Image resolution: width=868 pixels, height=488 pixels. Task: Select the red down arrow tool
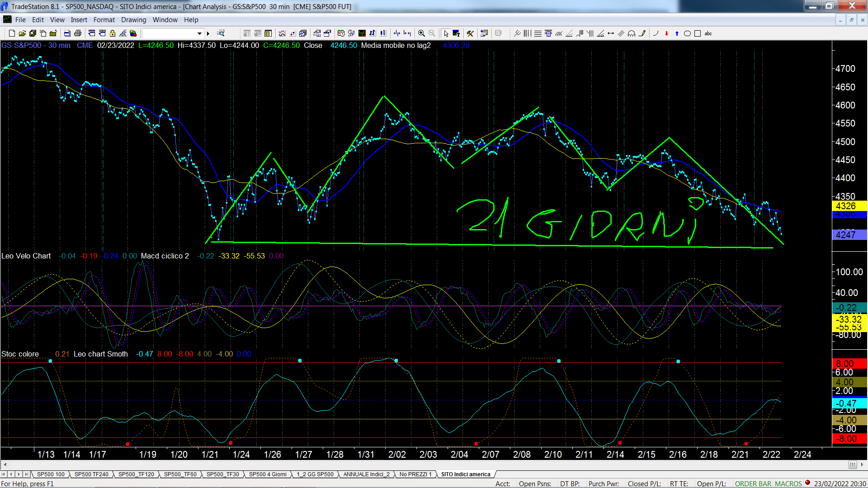[x=666, y=33]
